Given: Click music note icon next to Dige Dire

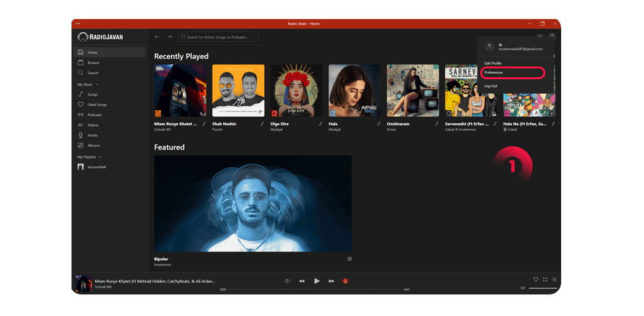Looking at the screenshot, I should [320, 123].
